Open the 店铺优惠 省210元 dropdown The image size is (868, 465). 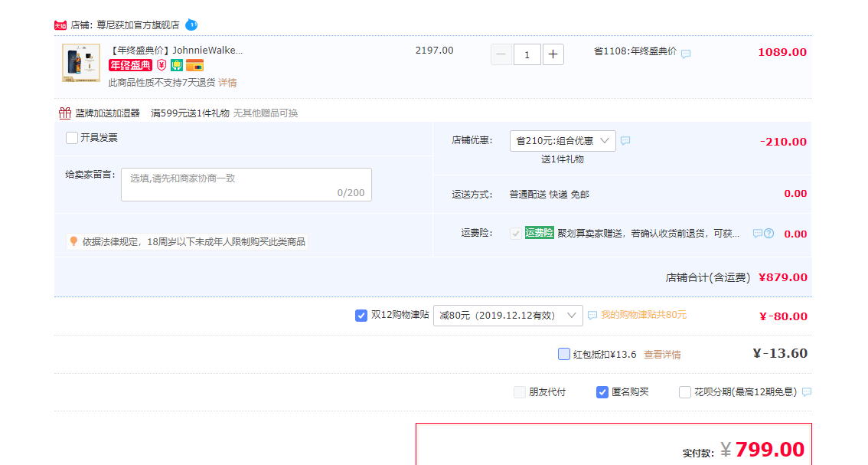[563, 141]
